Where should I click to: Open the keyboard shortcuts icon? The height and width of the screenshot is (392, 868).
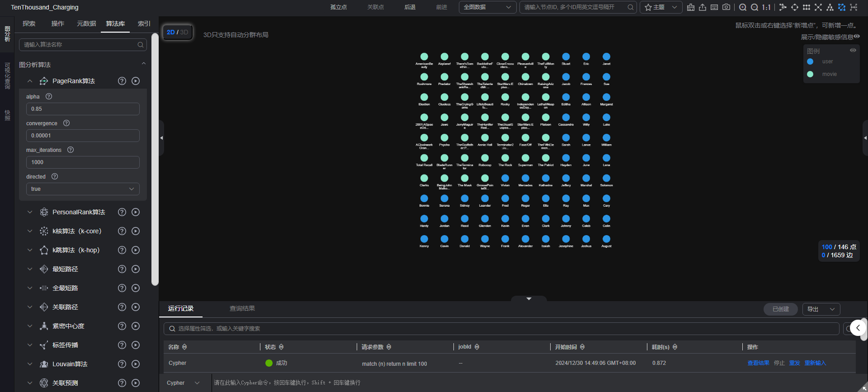tap(714, 7)
